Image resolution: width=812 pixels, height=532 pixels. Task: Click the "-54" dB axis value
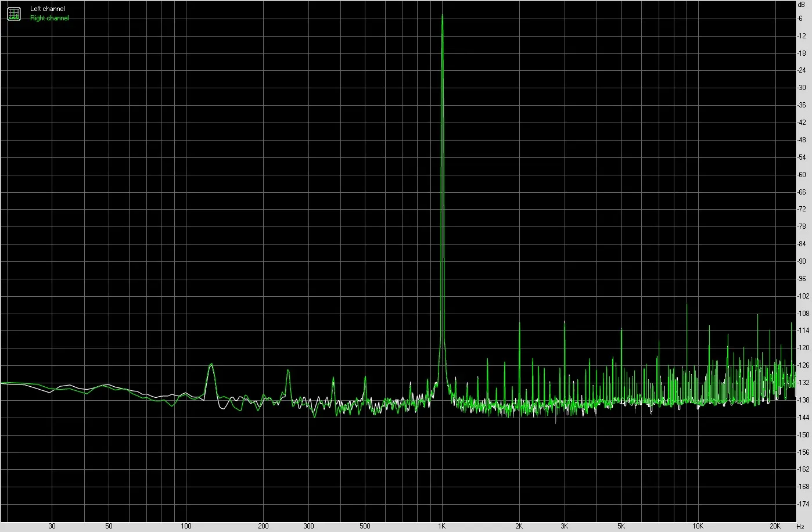(802, 157)
